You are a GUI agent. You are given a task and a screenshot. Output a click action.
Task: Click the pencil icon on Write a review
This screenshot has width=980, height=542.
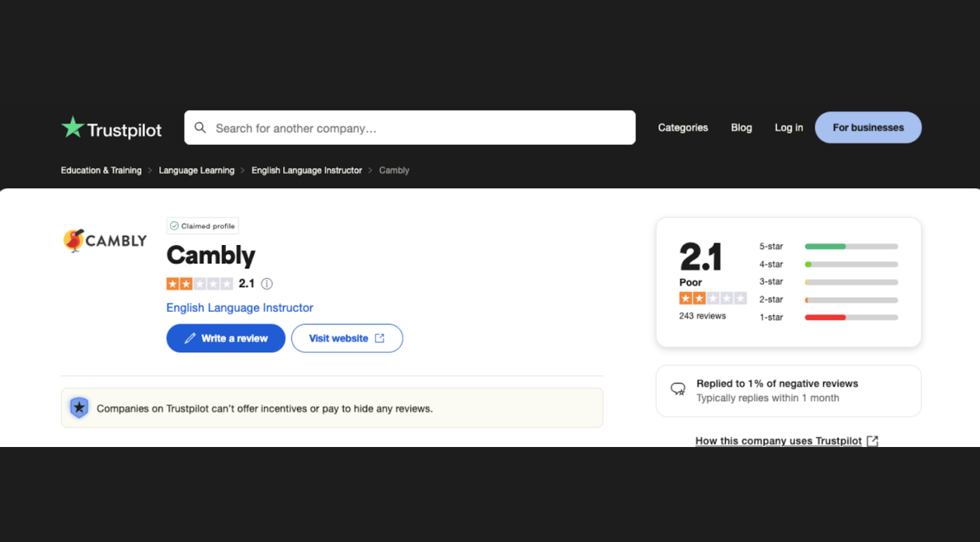pyautogui.click(x=190, y=339)
